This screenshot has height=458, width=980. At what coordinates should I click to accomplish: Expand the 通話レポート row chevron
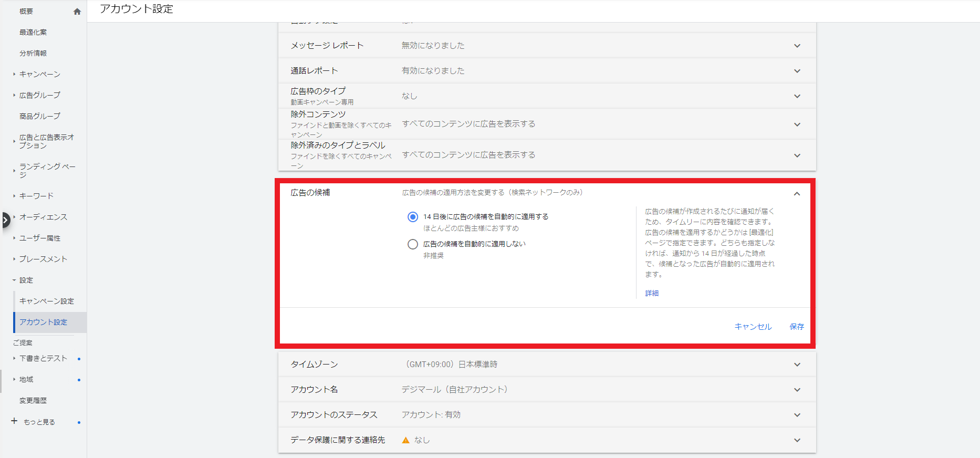[x=797, y=71]
